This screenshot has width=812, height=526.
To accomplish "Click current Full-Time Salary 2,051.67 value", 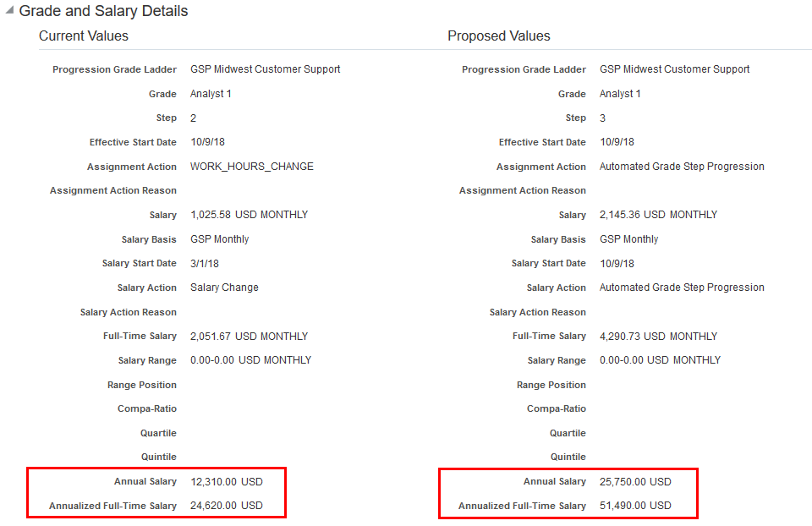I will (x=249, y=336).
